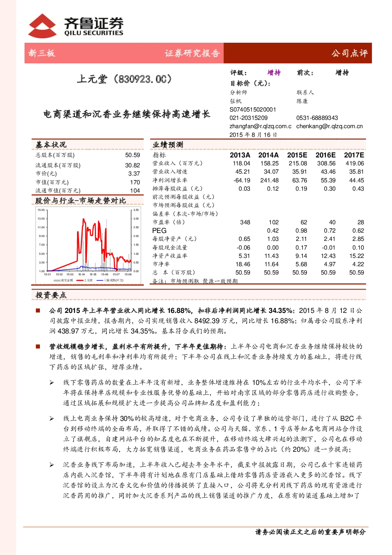Select the 新三板 header label
Viewport: 392px width, 555px height.
[x=41, y=53]
